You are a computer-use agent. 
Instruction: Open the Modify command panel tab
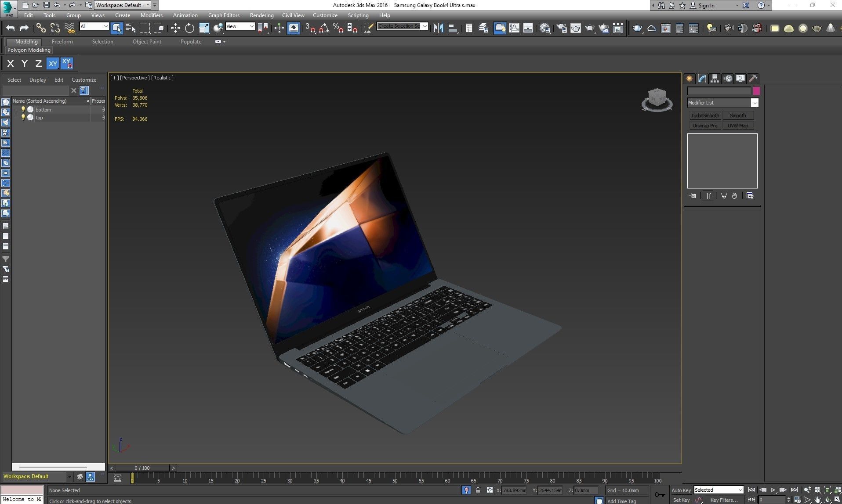pyautogui.click(x=702, y=79)
